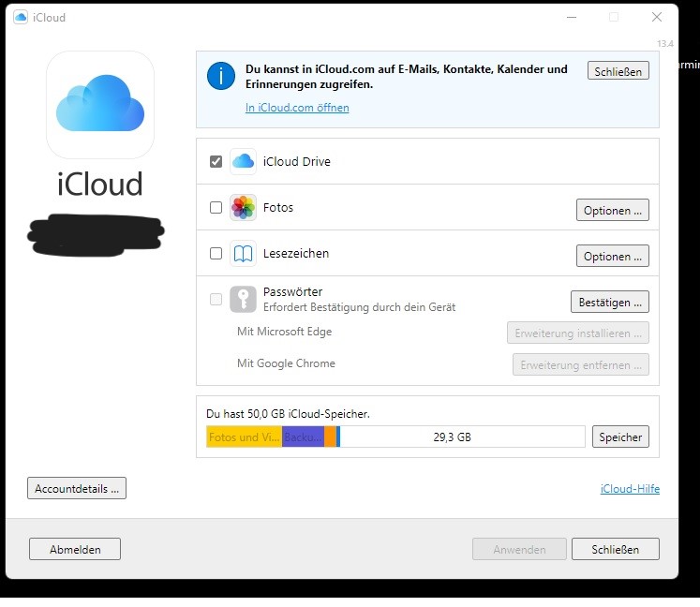Viewport: 700px width, 607px height.
Task: Dismiss the info banner with Schließen
Action: tap(618, 70)
